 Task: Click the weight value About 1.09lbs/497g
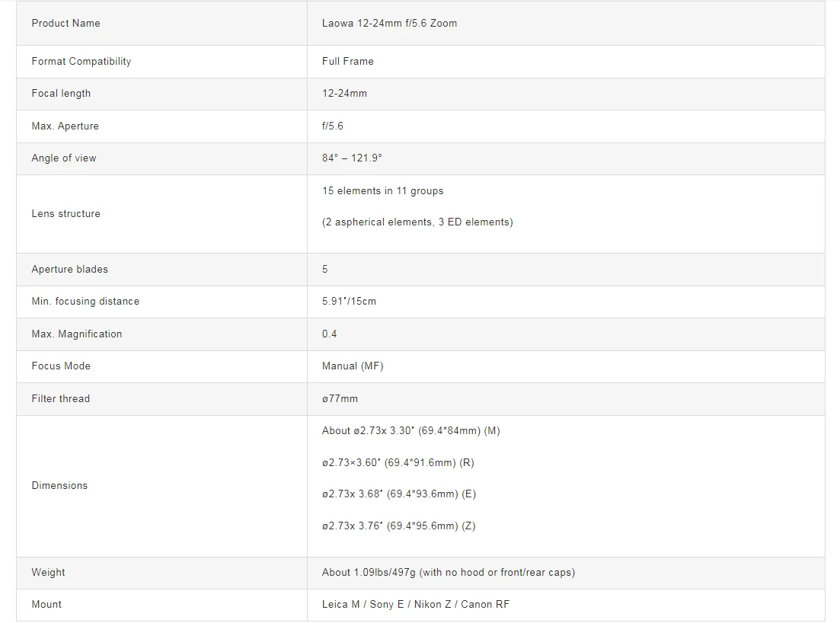pyautogui.click(x=448, y=573)
